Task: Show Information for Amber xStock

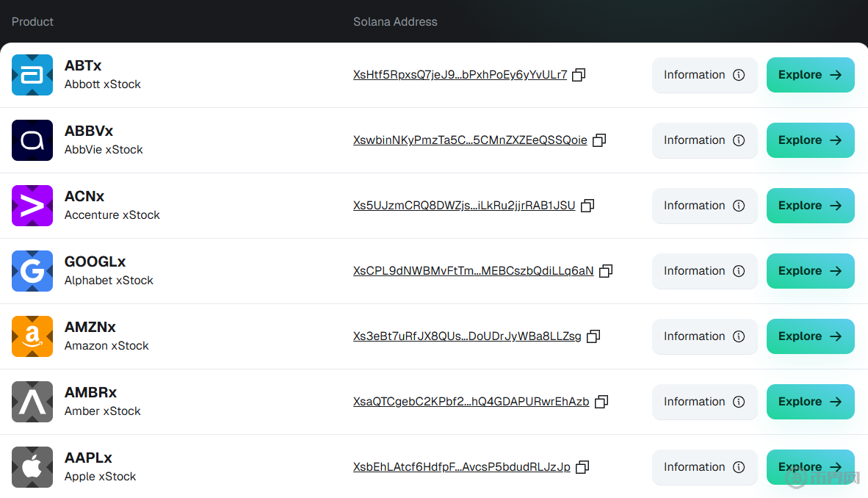Action: pyautogui.click(x=704, y=402)
